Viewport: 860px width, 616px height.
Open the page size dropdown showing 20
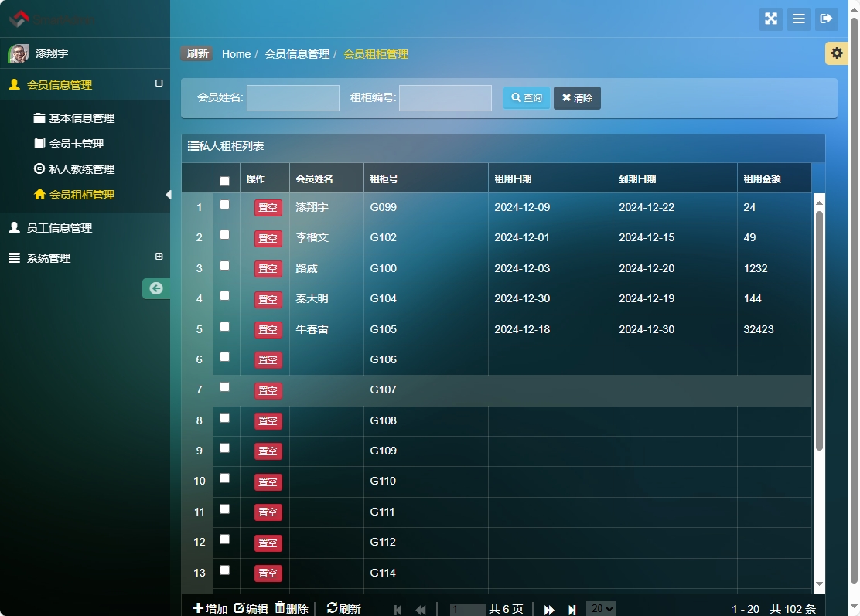coord(601,608)
